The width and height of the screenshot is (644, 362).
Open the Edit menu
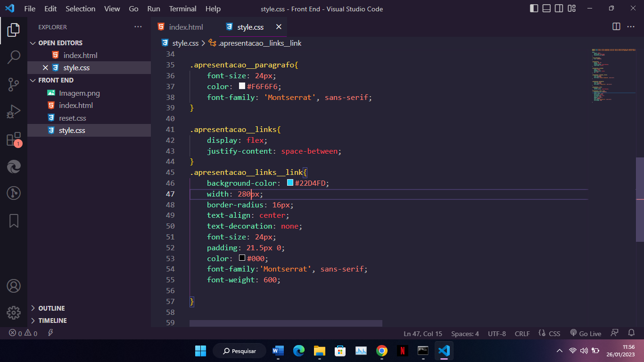coord(50,8)
